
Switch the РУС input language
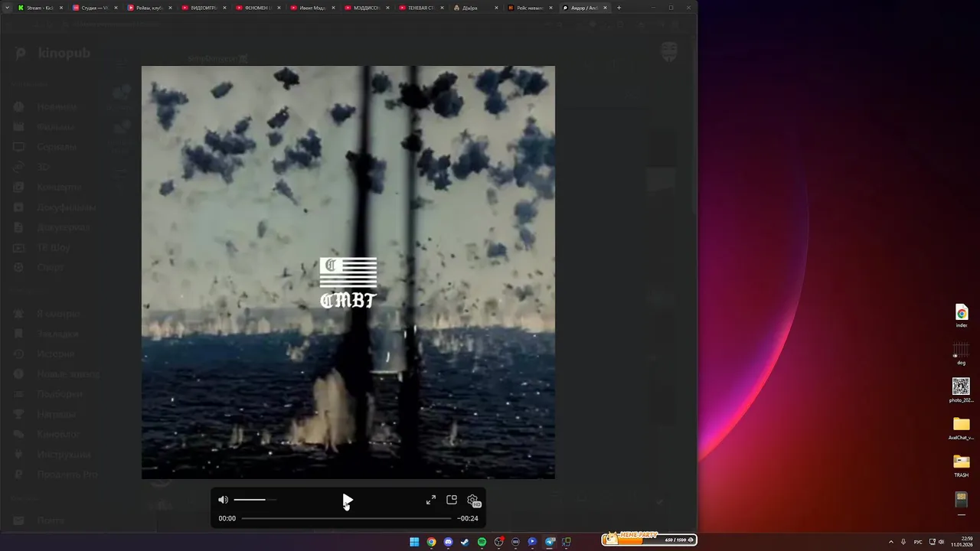pos(918,542)
